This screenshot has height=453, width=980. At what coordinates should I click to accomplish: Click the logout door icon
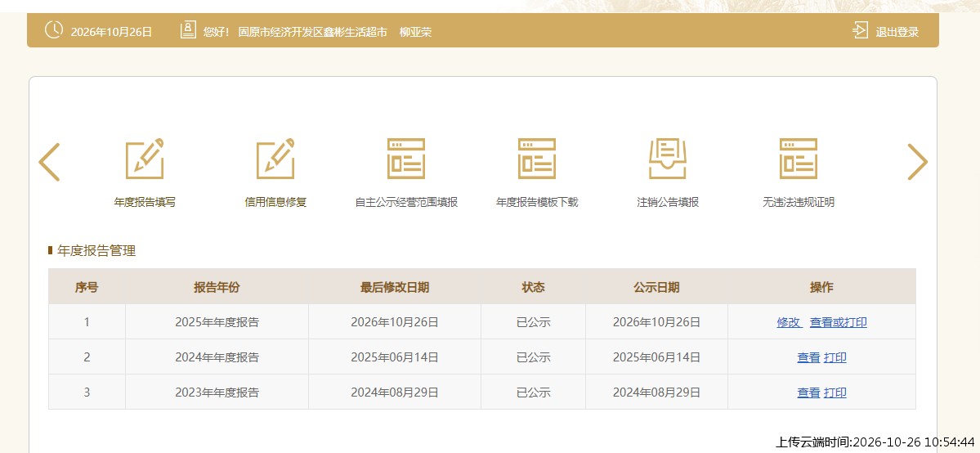(x=861, y=30)
